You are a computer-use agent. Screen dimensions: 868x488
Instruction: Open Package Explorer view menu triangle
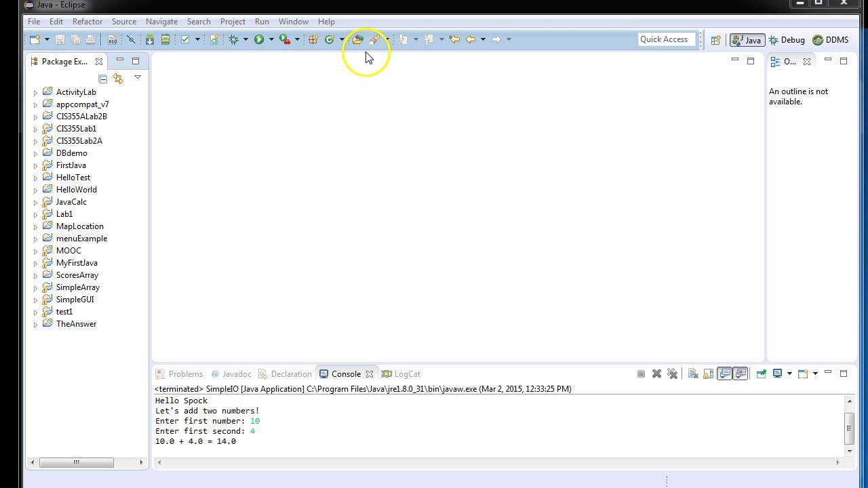click(137, 77)
